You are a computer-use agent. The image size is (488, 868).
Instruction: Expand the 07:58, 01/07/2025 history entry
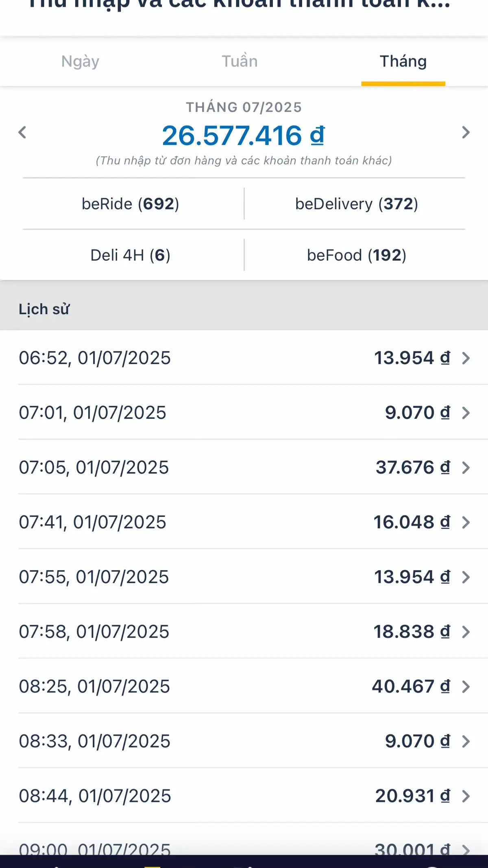click(244, 632)
